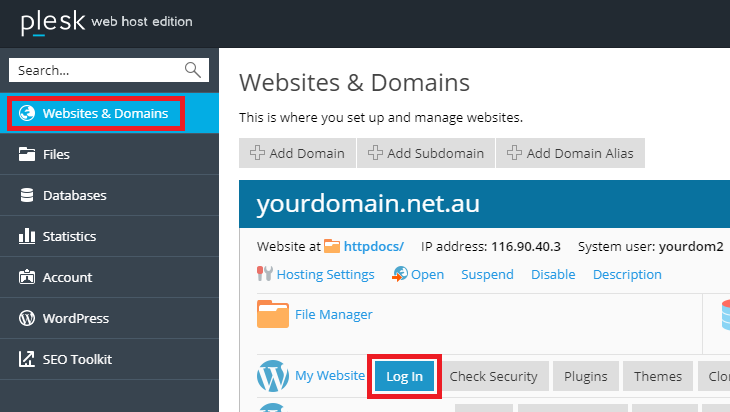Click the yourdomain.net.au domain header
Screen dimensions: 730x412
(368, 204)
